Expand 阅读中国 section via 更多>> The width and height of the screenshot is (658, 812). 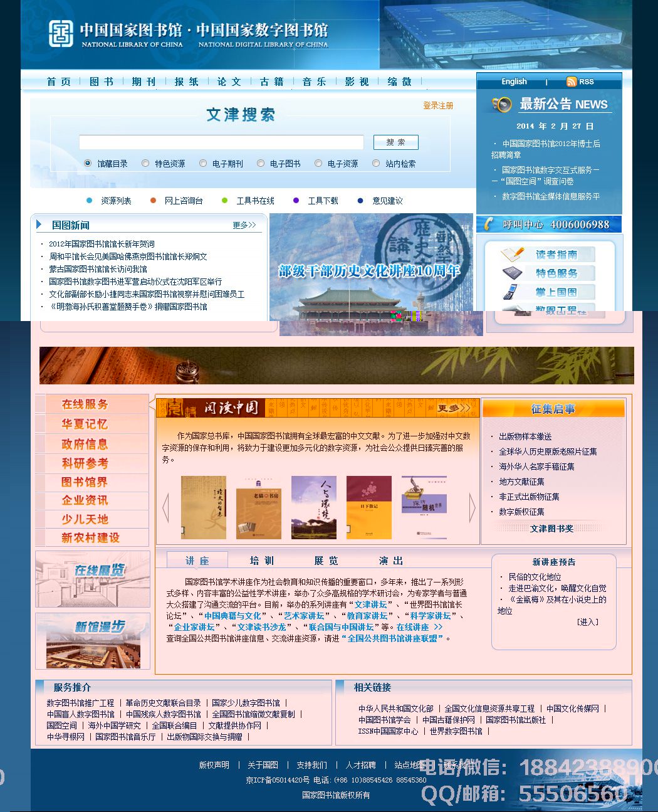pos(454,408)
